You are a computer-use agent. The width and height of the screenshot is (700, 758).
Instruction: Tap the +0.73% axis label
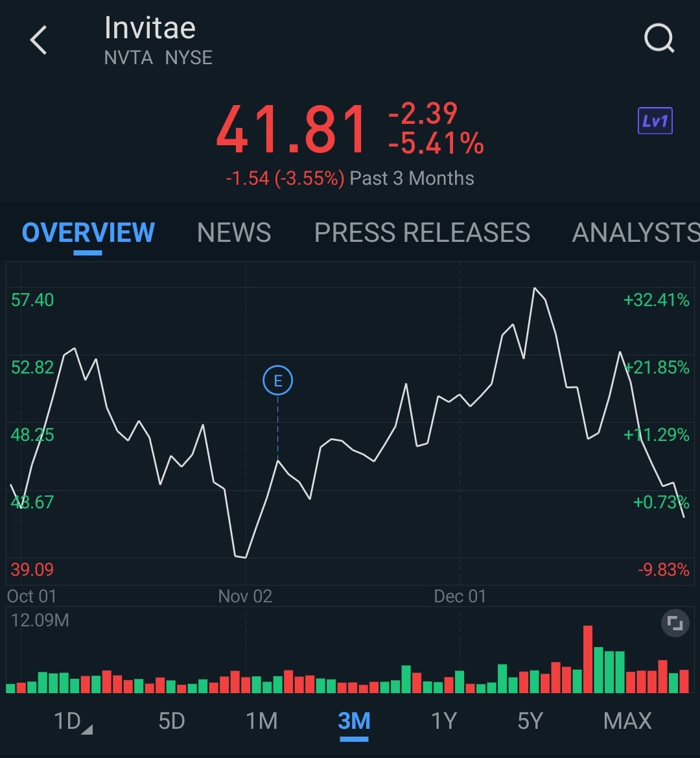(x=661, y=503)
